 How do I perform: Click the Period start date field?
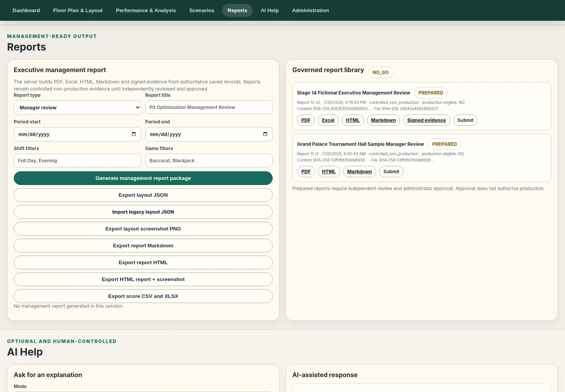(x=77, y=134)
